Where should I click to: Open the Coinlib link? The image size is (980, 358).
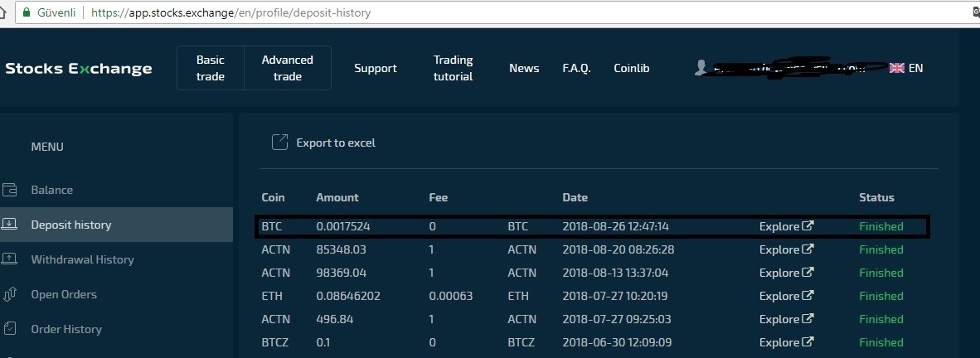click(632, 68)
